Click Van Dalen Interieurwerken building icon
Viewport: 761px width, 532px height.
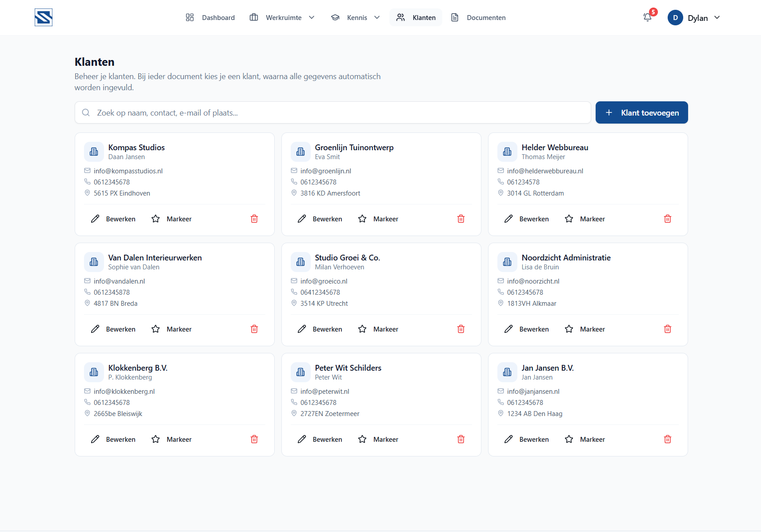click(x=94, y=262)
